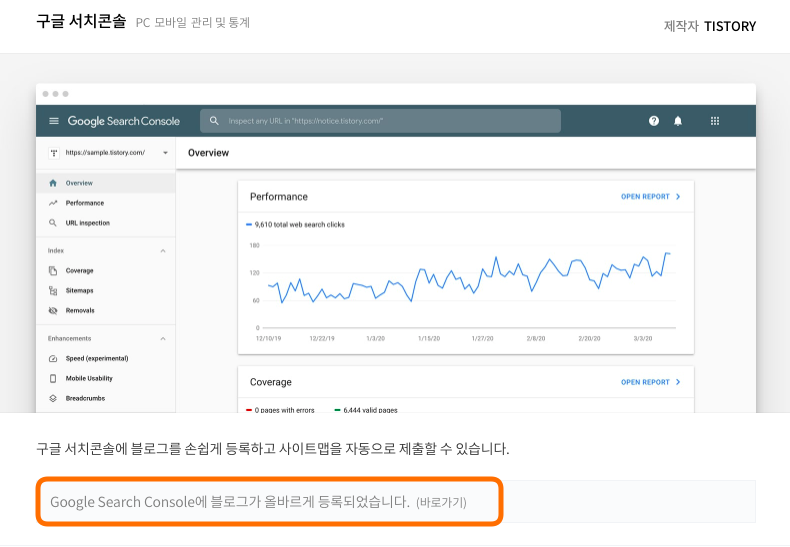Image resolution: width=790 pixels, height=547 pixels.
Task: Click the 0 pages with errors legend
Action: pos(280,410)
